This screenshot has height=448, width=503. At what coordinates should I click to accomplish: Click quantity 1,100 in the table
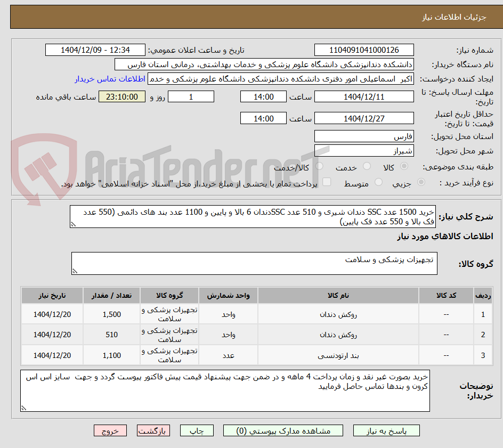[112, 355]
